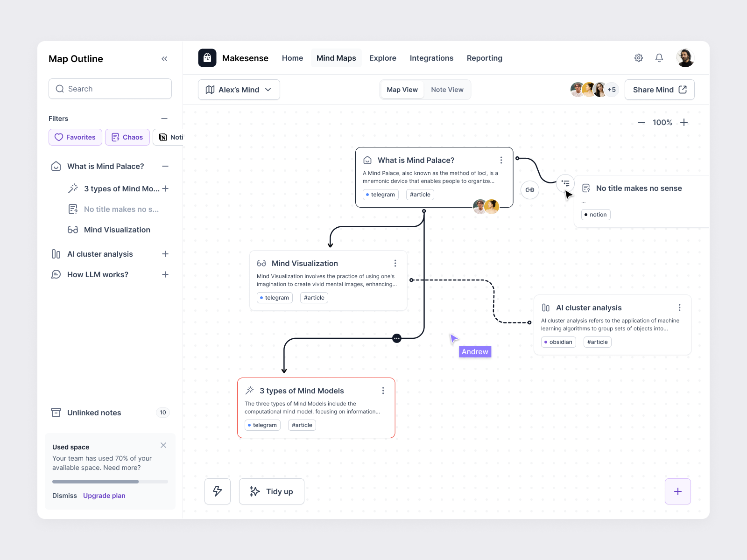This screenshot has height=560, width=747.
Task: Open the settings gear in the top bar
Action: (x=638, y=57)
